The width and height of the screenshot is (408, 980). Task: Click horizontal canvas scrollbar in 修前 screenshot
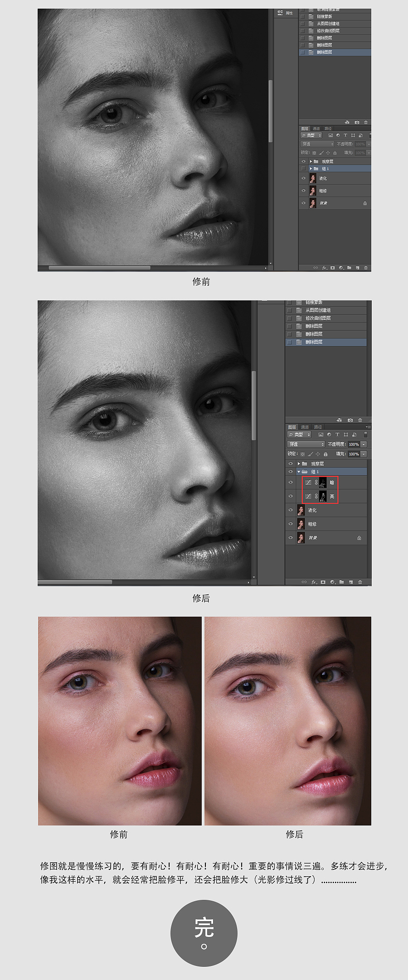[x=99, y=268]
